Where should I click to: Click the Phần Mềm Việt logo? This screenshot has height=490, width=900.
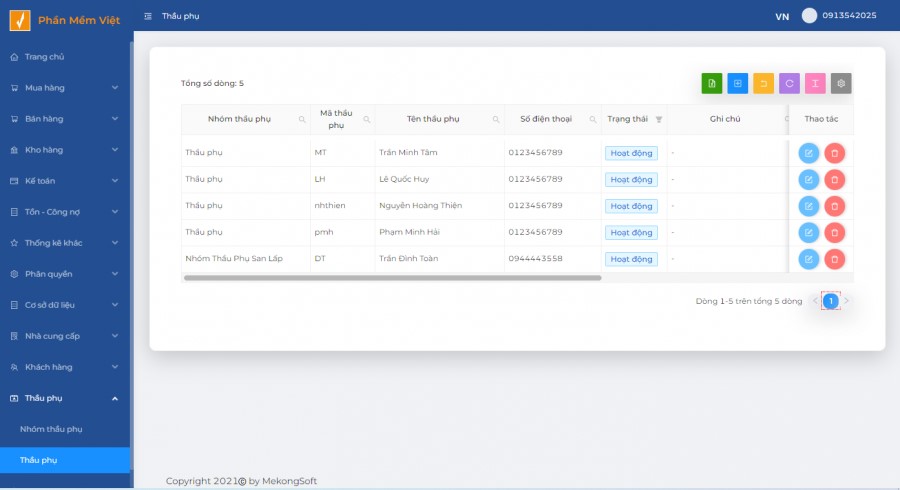[x=64, y=20]
